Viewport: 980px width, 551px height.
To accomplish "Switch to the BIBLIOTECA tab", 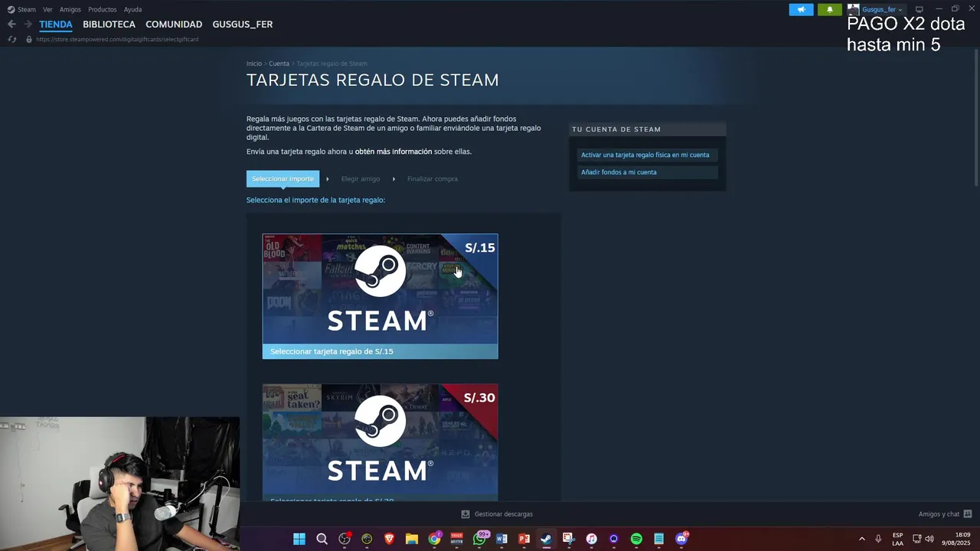I will (109, 24).
